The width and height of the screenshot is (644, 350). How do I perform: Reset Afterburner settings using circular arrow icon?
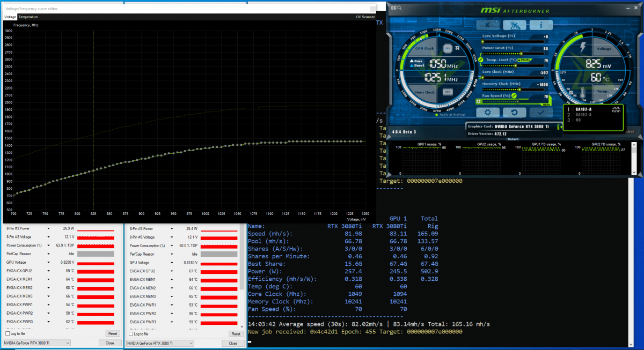[x=515, y=113]
